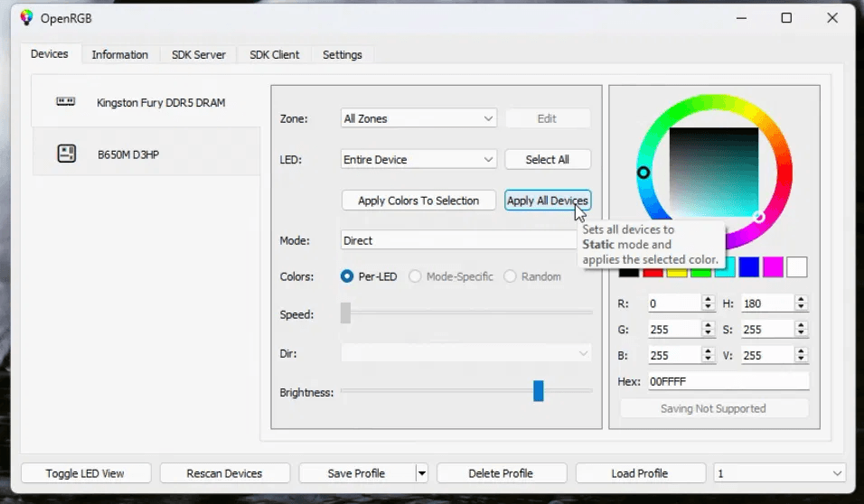Close the OpenRGB window
This screenshot has height=504, width=864.
832,18
